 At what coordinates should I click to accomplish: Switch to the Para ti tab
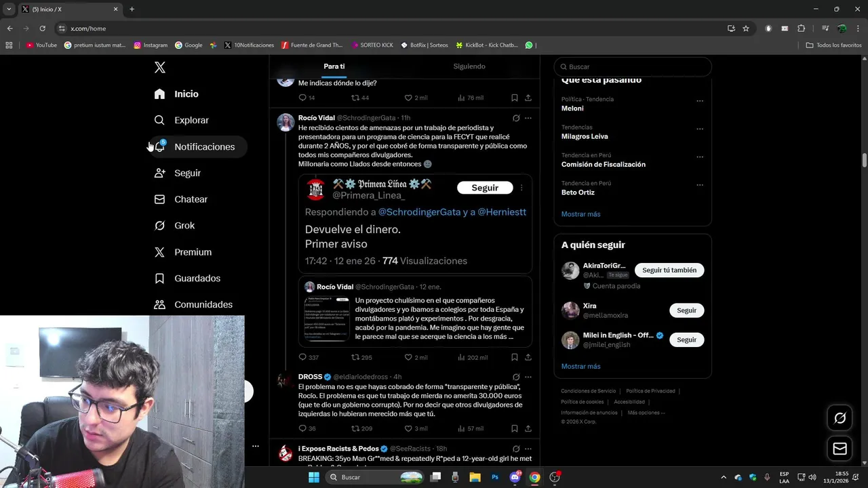click(334, 66)
